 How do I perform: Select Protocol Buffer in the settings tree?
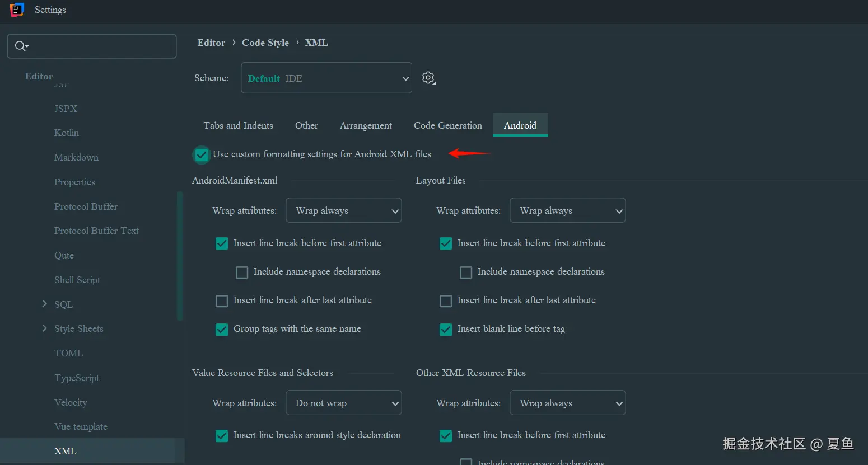coord(86,206)
